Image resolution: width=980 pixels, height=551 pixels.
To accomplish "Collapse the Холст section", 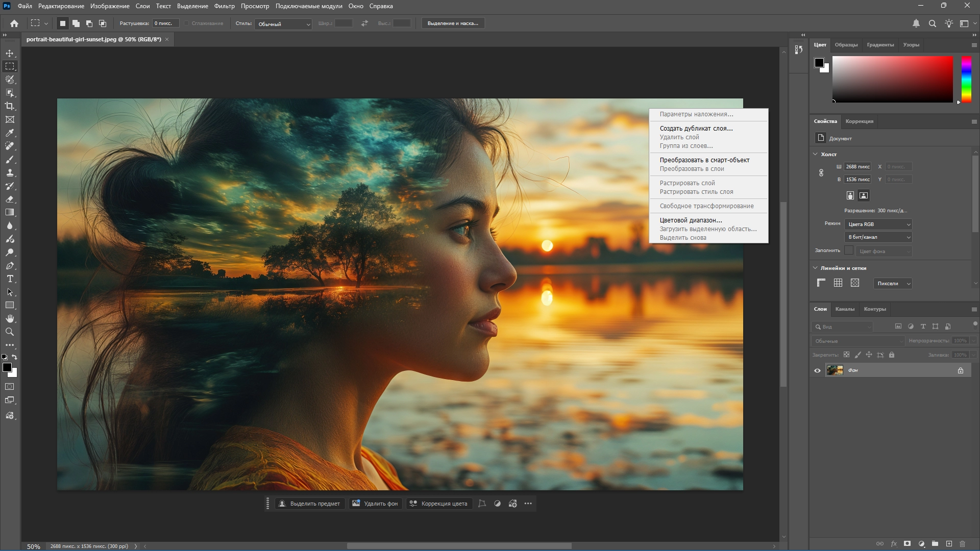I will point(815,154).
